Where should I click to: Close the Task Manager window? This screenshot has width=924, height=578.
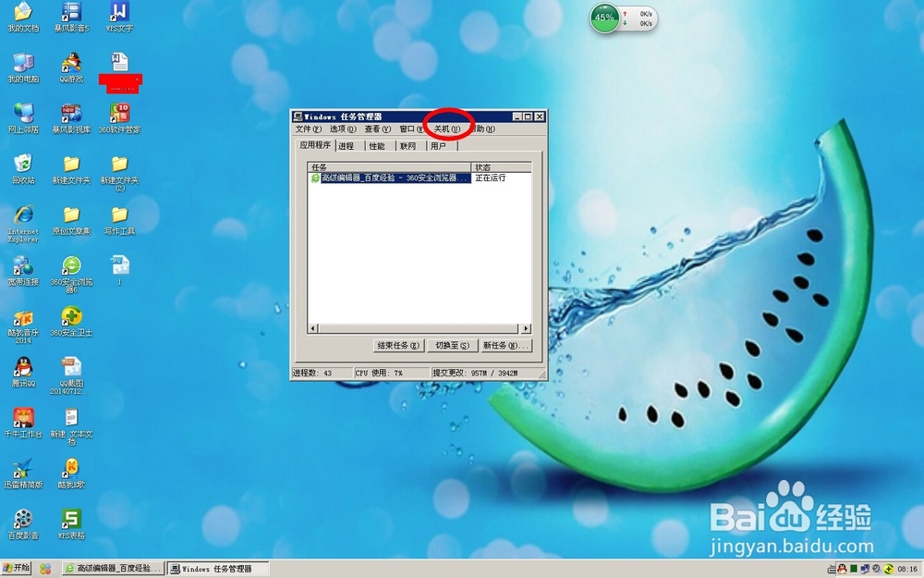(x=540, y=117)
